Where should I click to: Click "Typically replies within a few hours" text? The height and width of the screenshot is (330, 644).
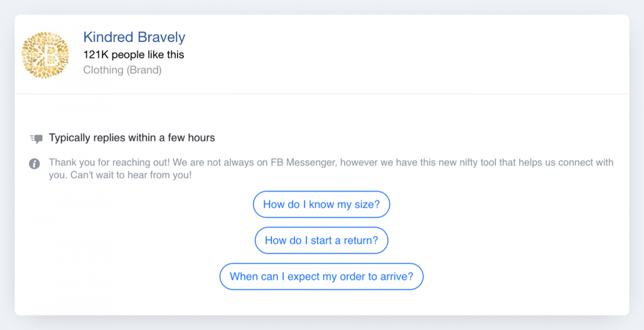[132, 138]
